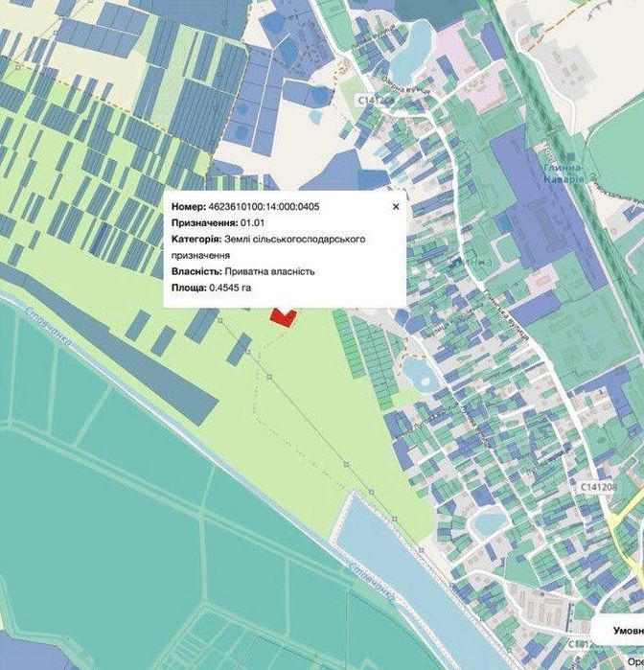
Task: Click the cadastral number 4623610100:14:000:0405
Action: pos(264,207)
